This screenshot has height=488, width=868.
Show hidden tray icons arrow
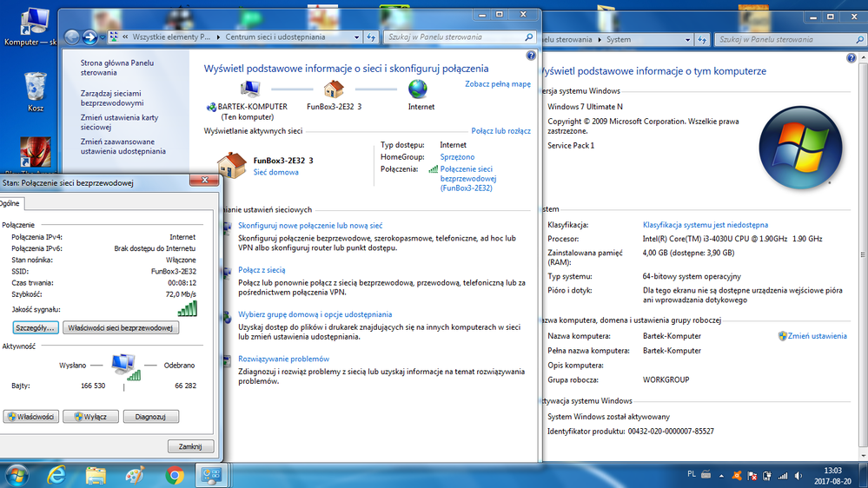[x=720, y=475]
